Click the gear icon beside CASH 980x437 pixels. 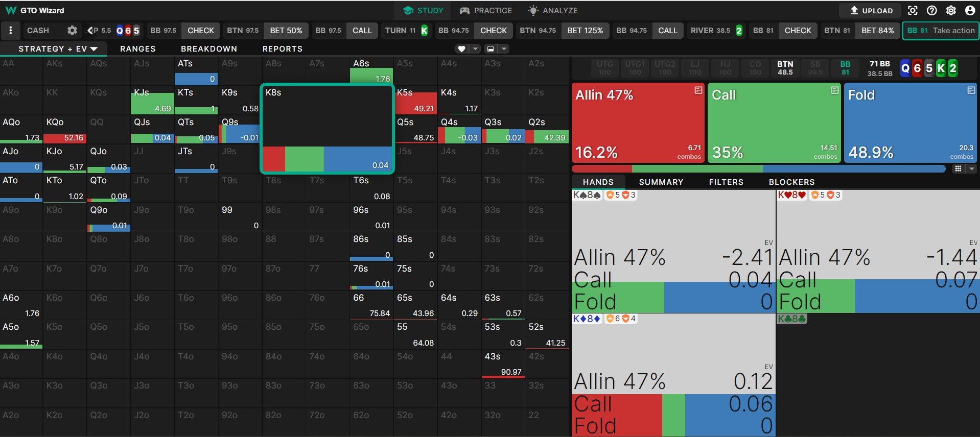(x=72, y=31)
